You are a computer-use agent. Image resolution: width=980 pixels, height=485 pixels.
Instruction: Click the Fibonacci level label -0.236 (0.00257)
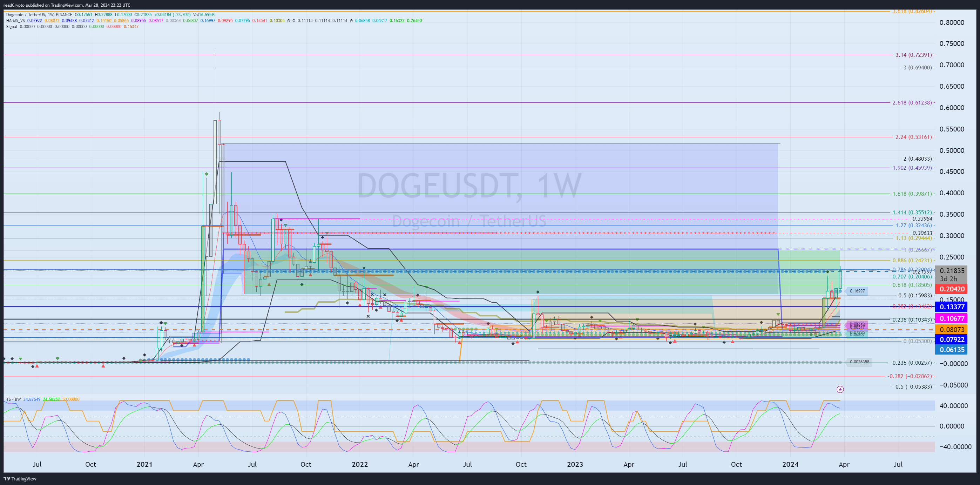pos(911,363)
